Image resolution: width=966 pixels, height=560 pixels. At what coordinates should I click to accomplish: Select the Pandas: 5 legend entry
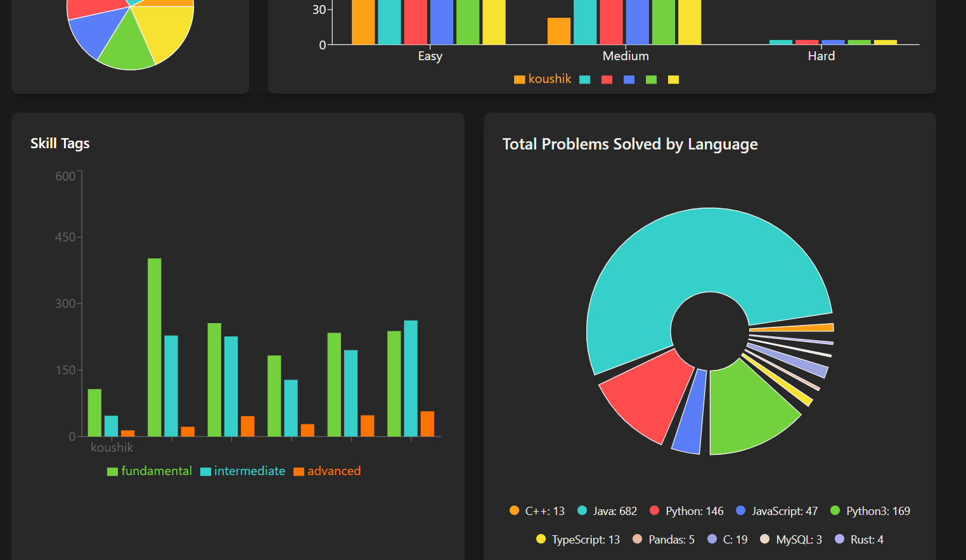(664, 540)
